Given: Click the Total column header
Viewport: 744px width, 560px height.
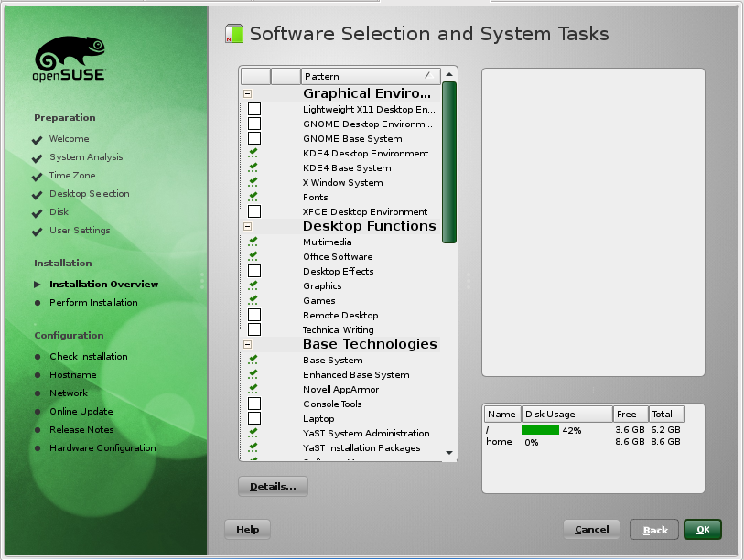Looking at the screenshot, I should [x=666, y=414].
